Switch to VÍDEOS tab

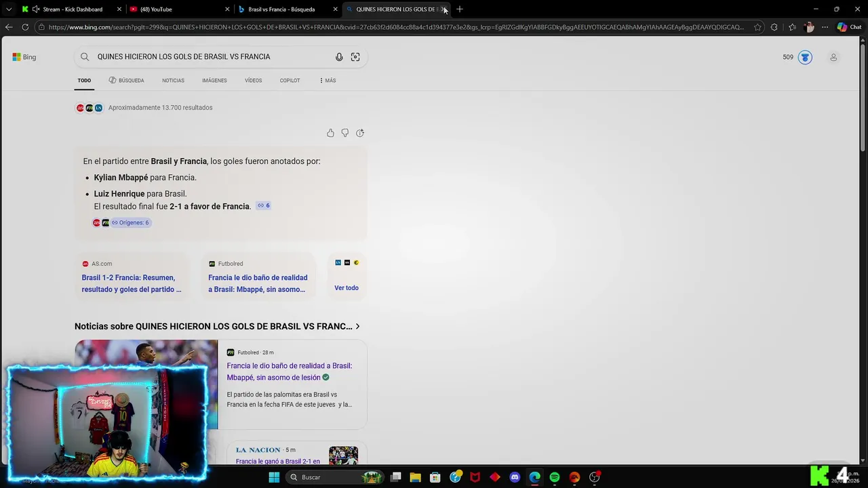[253, 81]
